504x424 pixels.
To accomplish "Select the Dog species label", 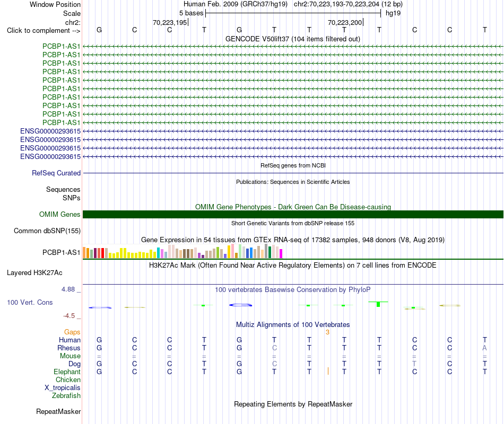I will (74, 364).
